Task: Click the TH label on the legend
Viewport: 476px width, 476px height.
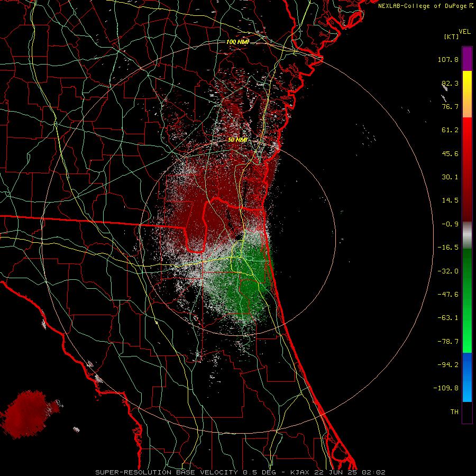Action: [454, 411]
